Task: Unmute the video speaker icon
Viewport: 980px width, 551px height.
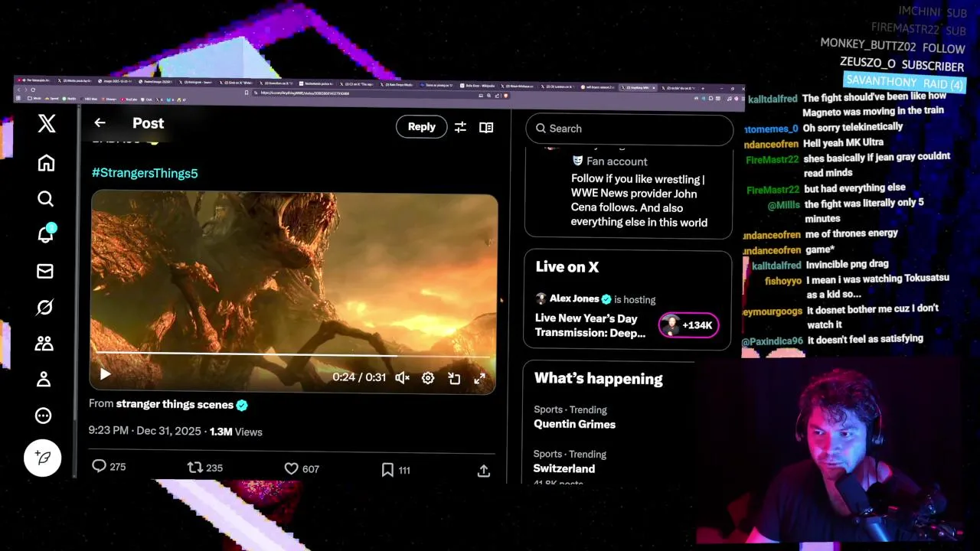Action: coord(402,377)
